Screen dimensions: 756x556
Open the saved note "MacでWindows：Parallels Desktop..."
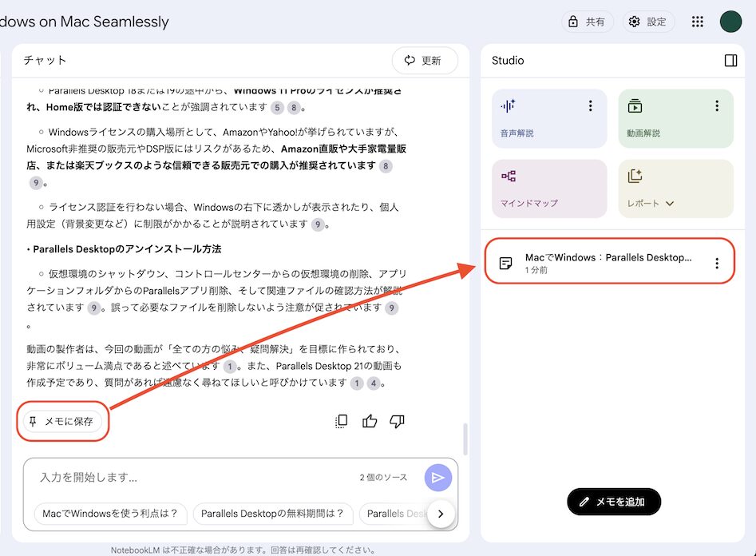coord(609,263)
